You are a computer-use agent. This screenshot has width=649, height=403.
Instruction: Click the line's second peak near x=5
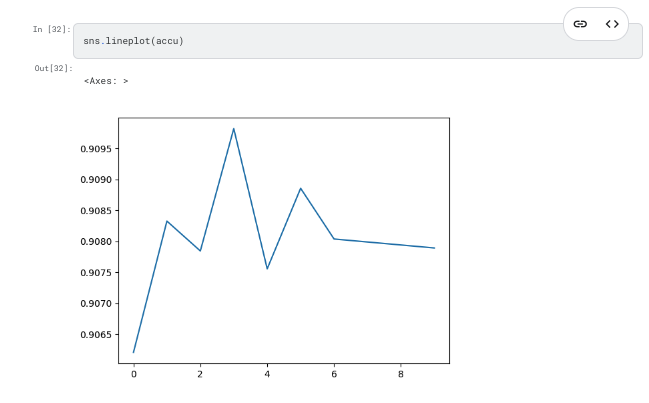(300, 188)
